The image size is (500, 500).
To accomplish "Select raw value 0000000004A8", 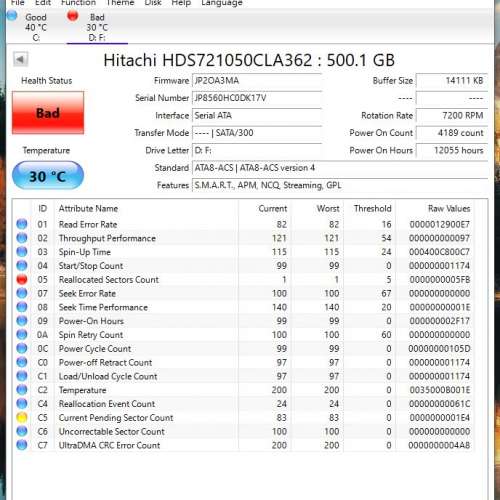I will pos(439,445).
